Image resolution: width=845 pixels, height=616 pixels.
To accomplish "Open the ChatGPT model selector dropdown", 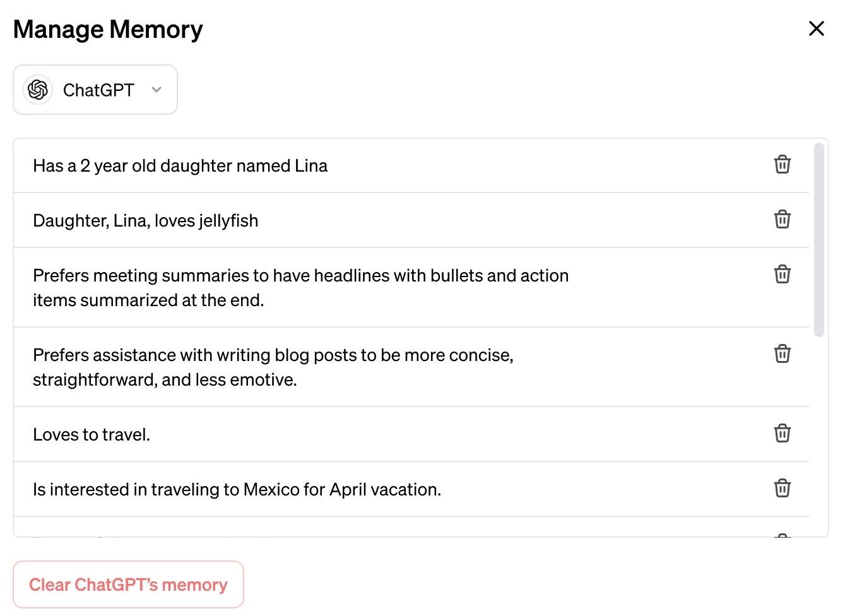I will tap(95, 90).
